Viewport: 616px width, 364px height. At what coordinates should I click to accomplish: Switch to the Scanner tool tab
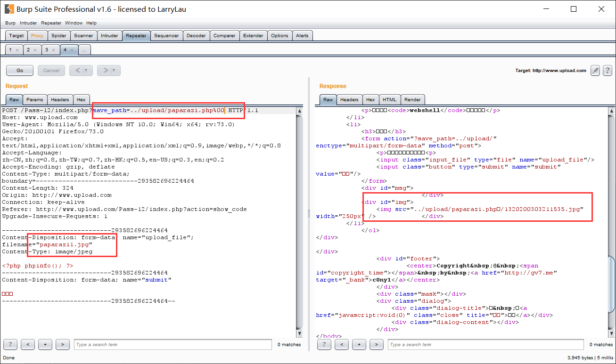(83, 36)
